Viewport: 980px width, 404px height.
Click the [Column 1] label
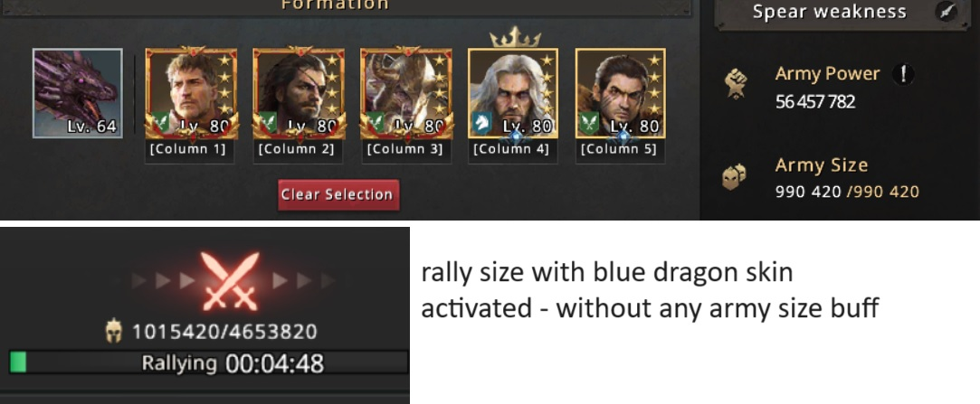point(190,150)
